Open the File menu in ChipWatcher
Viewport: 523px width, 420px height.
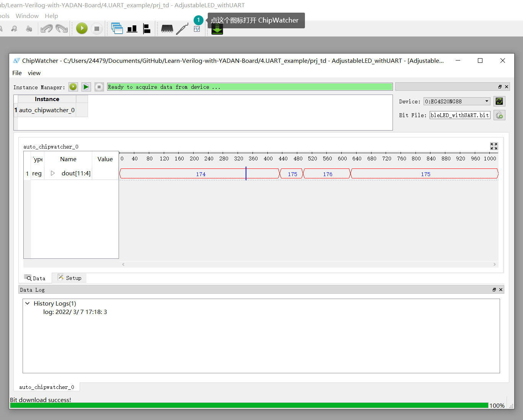click(x=17, y=73)
